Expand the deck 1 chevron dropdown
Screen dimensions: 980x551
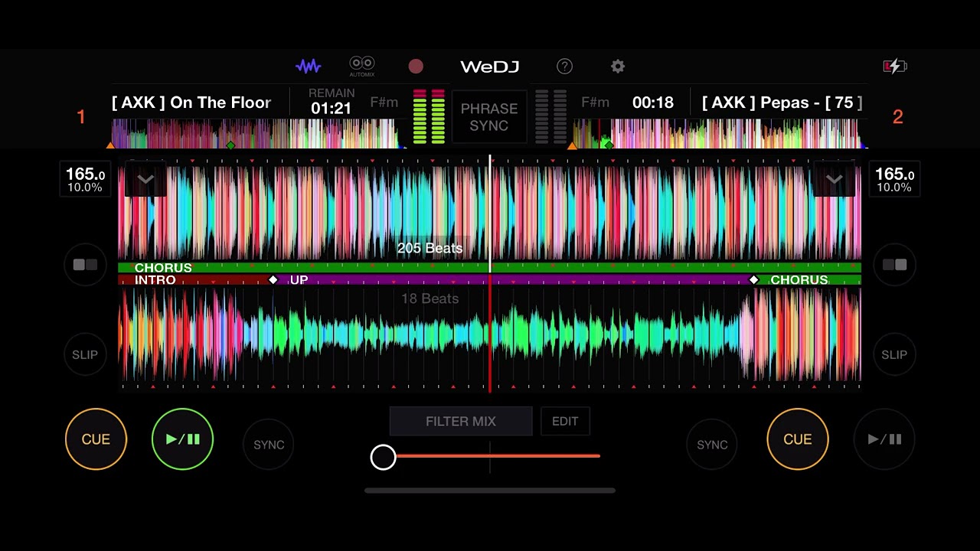145,180
